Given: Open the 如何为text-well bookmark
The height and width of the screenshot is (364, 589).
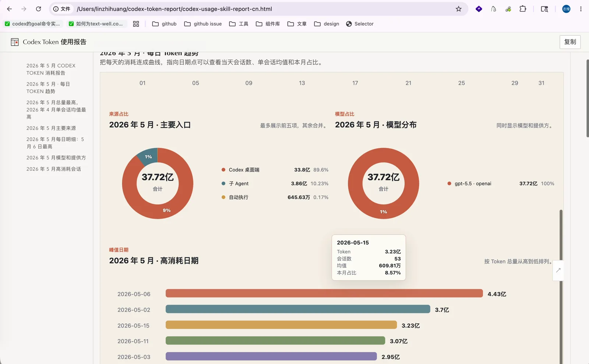Looking at the screenshot, I should [x=96, y=24].
